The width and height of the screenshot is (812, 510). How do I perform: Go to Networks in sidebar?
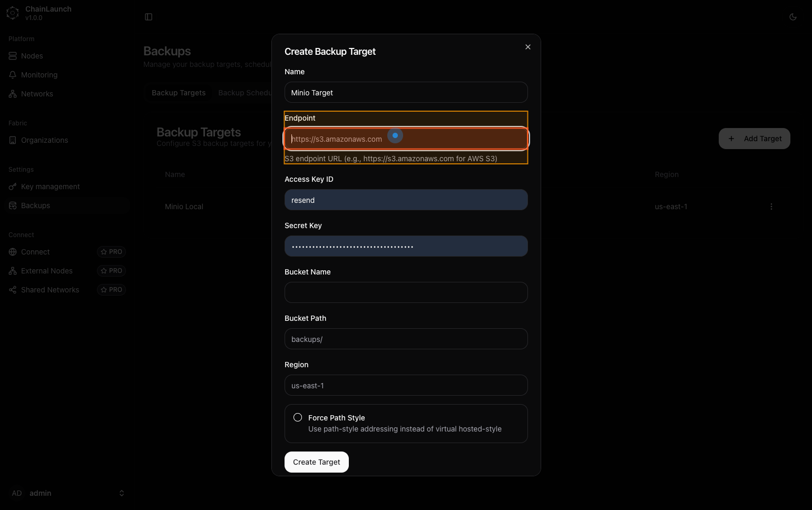tap(37, 94)
